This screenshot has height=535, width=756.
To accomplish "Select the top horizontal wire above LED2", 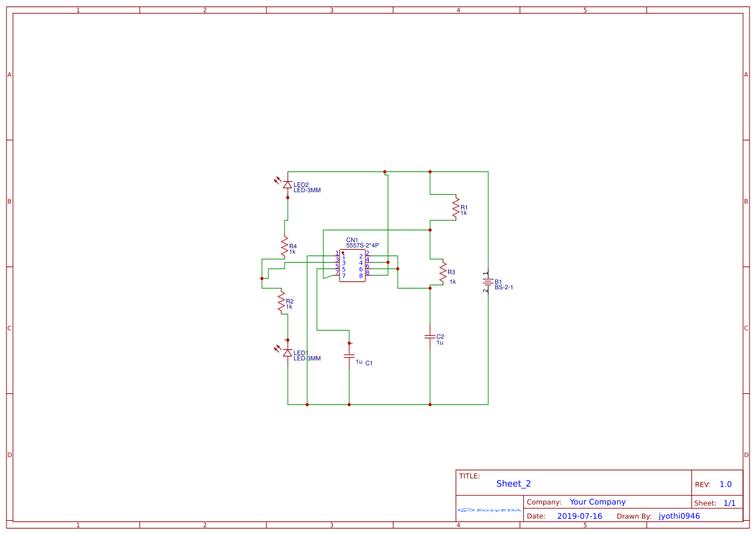I will coord(336,171).
